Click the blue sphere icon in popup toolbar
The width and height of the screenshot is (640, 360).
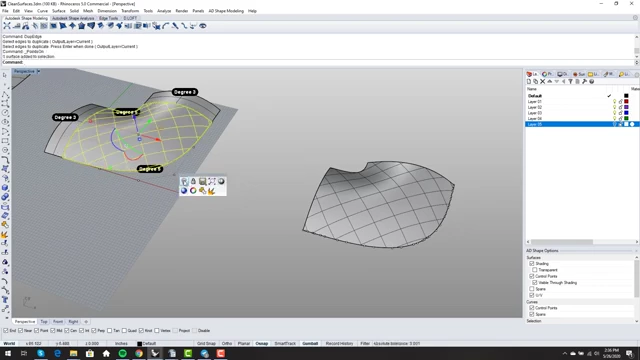click(x=184, y=191)
